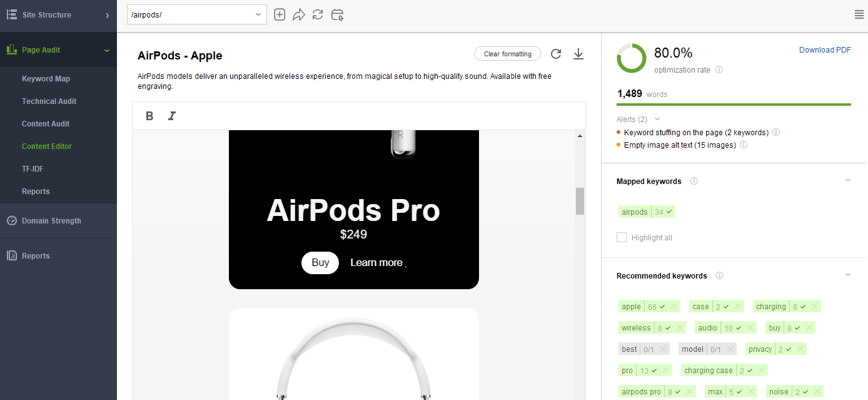
Task: Click the 80.0% optimization rate ring
Action: pos(632,58)
